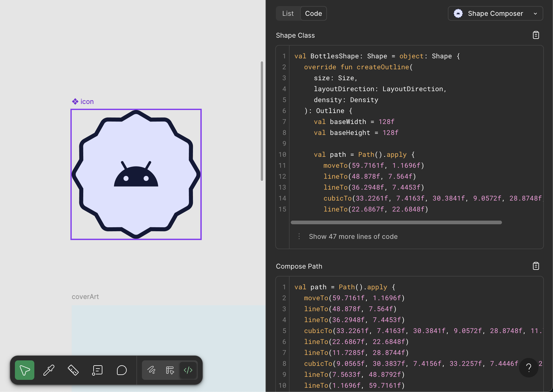Click the light blue coverArt frame

point(168,330)
